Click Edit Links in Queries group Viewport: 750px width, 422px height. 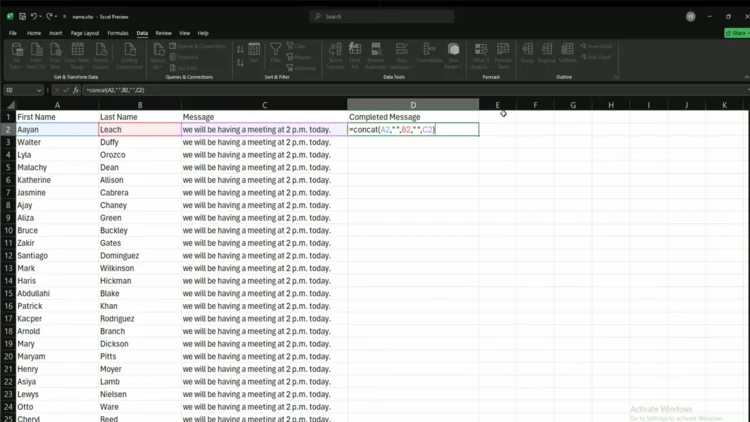click(183, 68)
